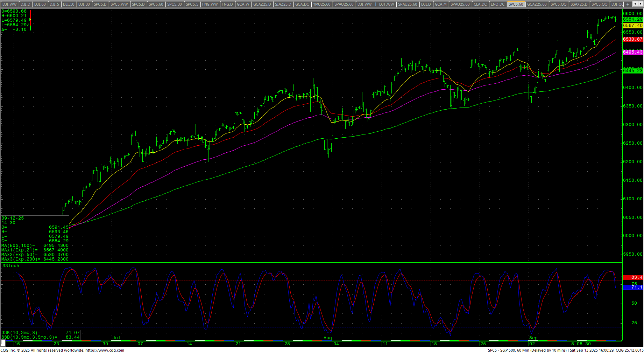644x353 pixels.
Task: Select the ENQ,DC tab
Action: point(497,4)
